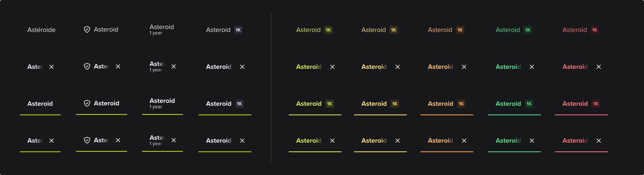
Task: Select the non-bold lime Asteroid tab
Action: [308, 30]
